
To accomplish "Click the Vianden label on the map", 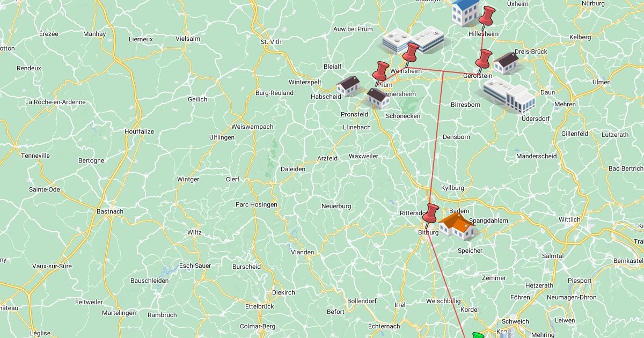I will tap(302, 252).
